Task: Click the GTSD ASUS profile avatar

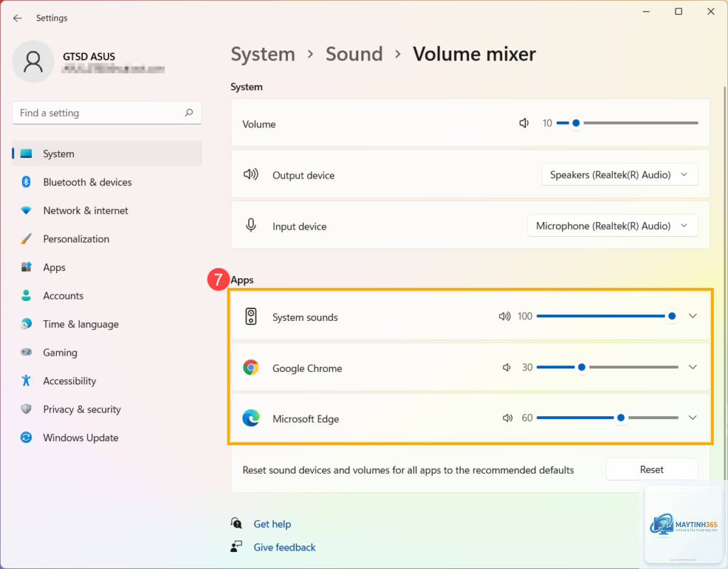Action: point(33,62)
